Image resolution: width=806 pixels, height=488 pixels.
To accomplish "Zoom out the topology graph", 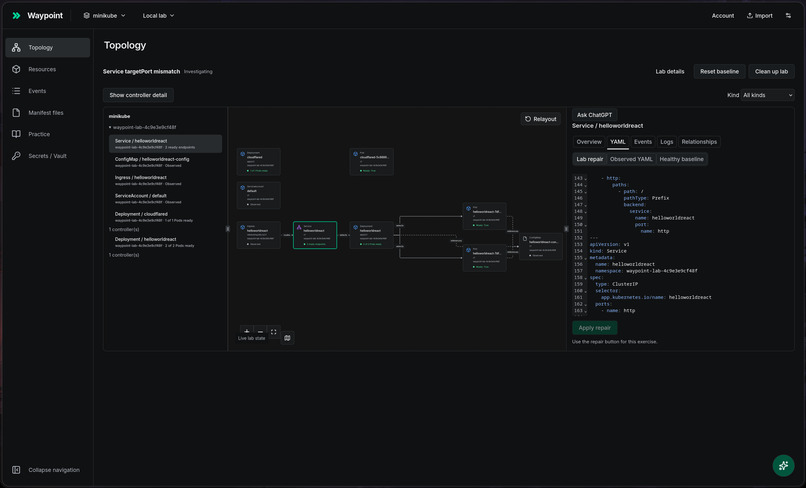I will [x=260, y=331].
